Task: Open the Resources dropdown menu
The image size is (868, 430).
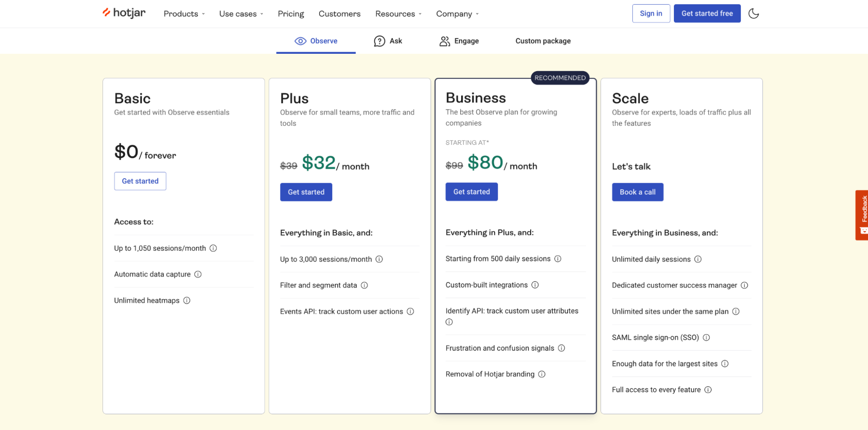Action: tap(398, 14)
